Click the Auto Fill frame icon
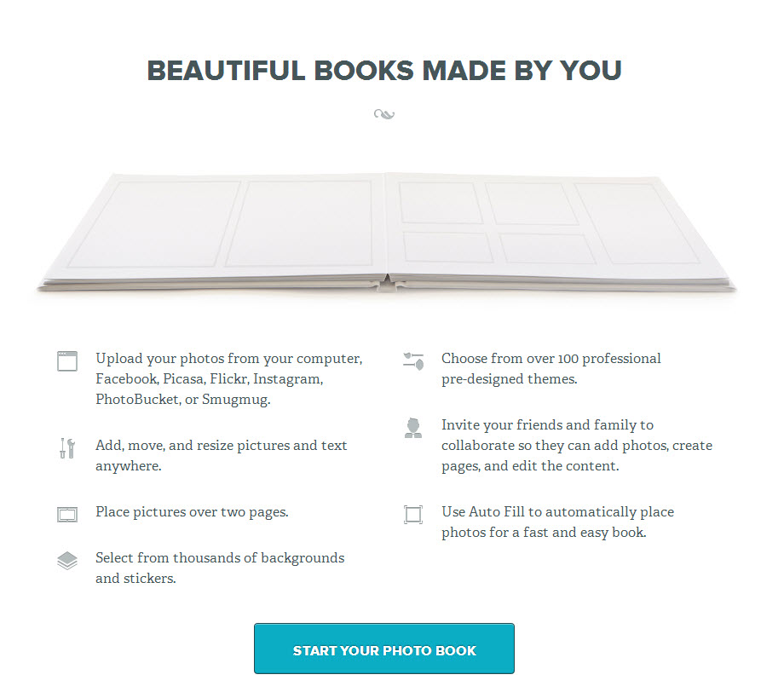784x692 pixels. pos(413,515)
